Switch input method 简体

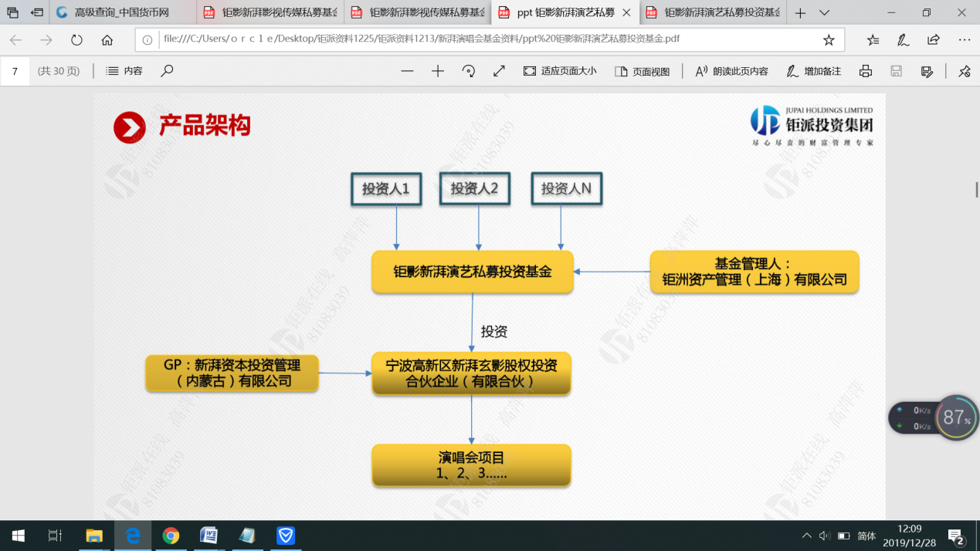tap(867, 536)
